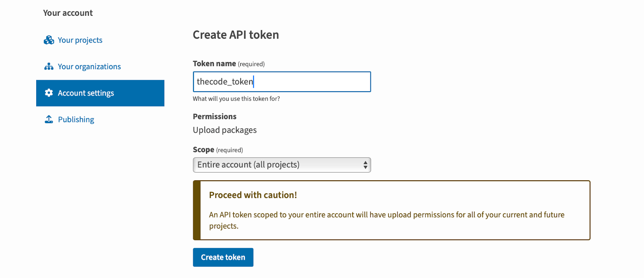Viewport: 644px width, 278px height.
Task: Click the Scope (required) label
Action: [x=218, y=150]
